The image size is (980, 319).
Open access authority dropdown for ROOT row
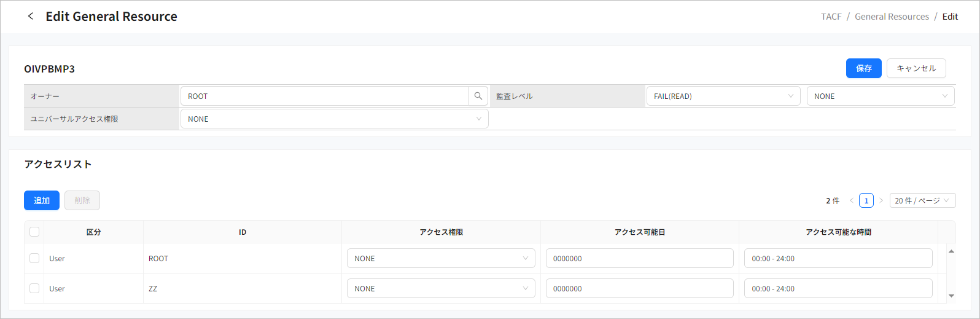tap(440, 259)
